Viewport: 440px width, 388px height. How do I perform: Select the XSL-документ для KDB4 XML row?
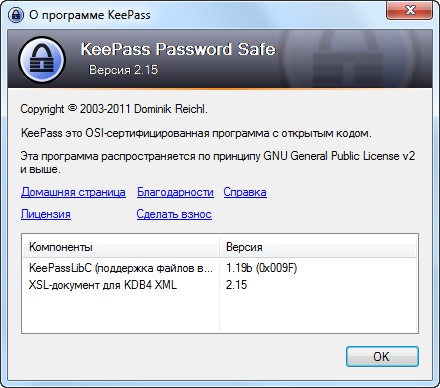220,285
